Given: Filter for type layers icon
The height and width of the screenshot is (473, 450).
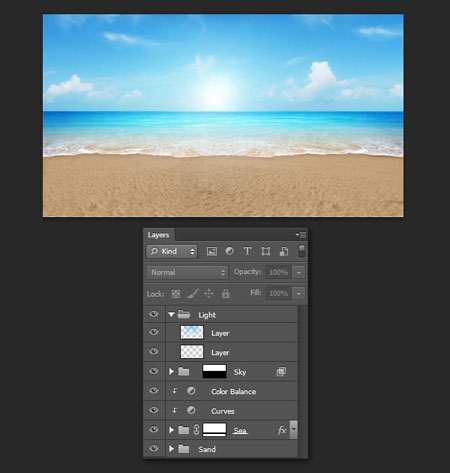Looking at the screenshot, I should click(247, 251).
